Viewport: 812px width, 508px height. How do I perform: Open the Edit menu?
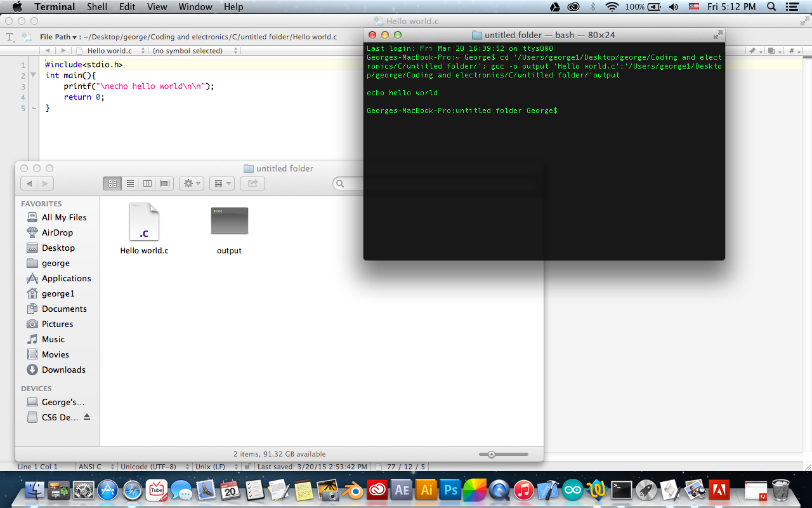point(127,7)
